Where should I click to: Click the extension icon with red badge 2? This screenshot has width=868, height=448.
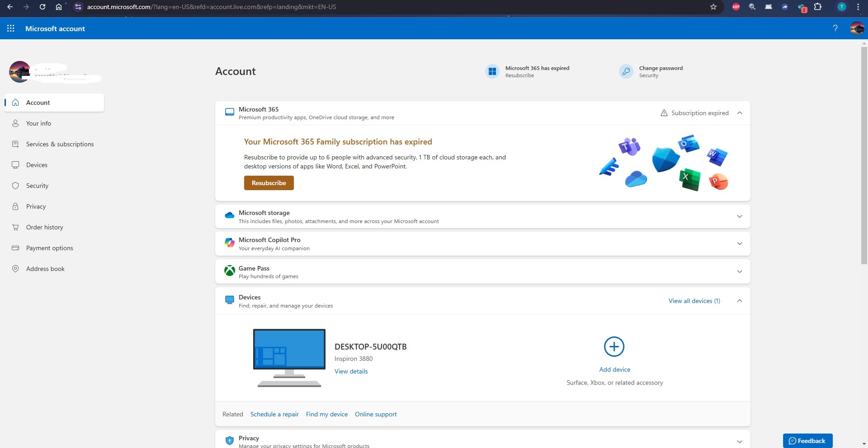click(x=802, y=7)
